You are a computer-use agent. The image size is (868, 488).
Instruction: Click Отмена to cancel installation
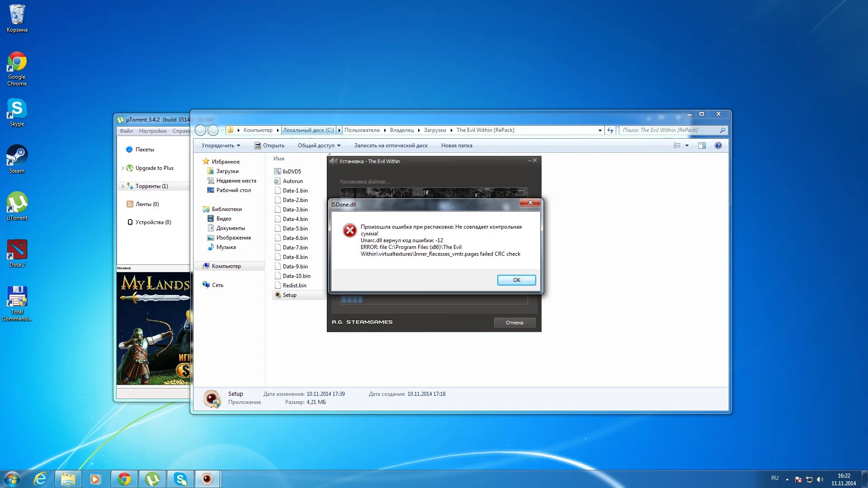pyautogui.click(x=514, y=322)
